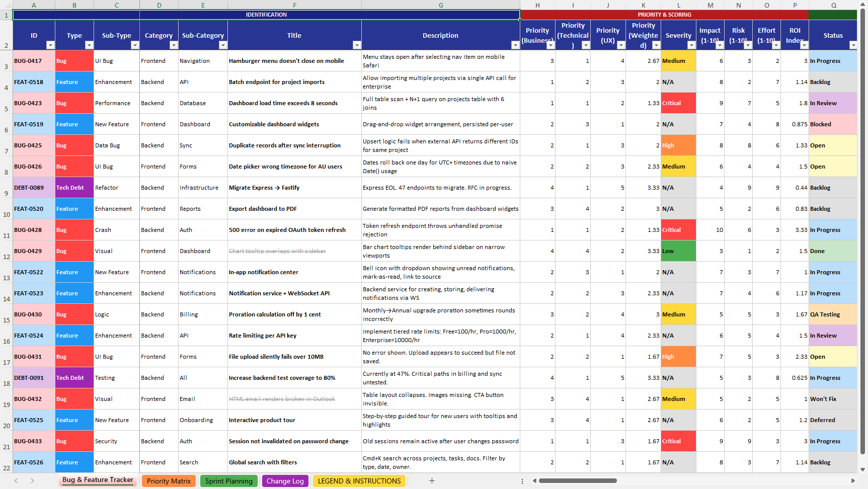Click the vertical scrollbar down arrow
This screenshot has height=489, width=868.
coord(863,469)
